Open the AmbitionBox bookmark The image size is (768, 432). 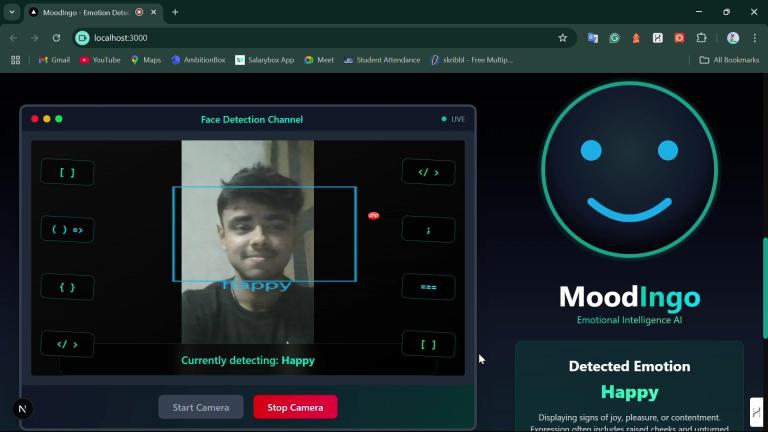[x=198, y=60]
